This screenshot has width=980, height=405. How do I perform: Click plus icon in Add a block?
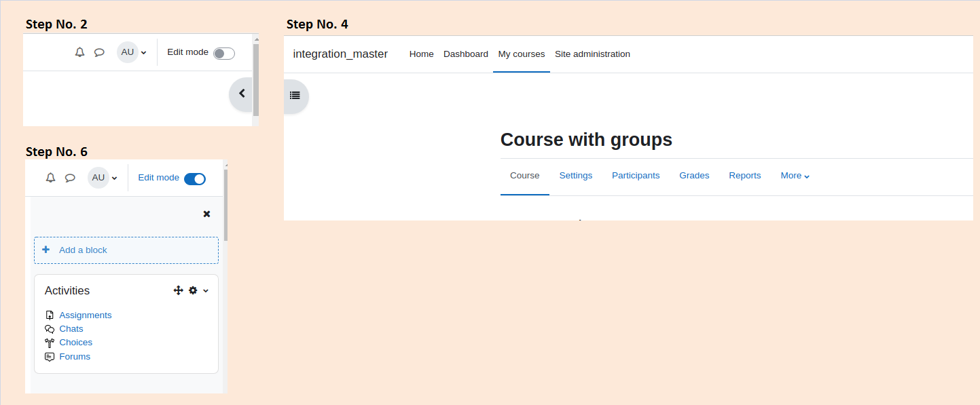coord(46,250)
